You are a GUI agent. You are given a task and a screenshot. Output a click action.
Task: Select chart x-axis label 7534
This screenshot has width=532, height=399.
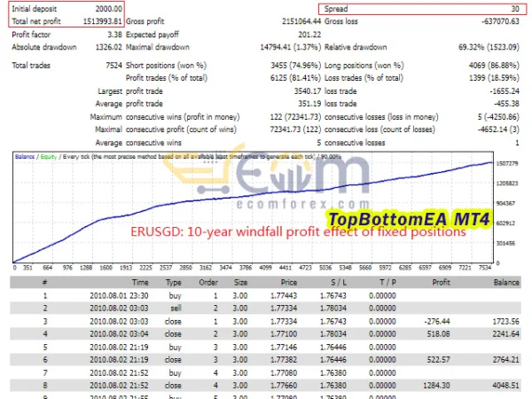[x=485, y=268]
